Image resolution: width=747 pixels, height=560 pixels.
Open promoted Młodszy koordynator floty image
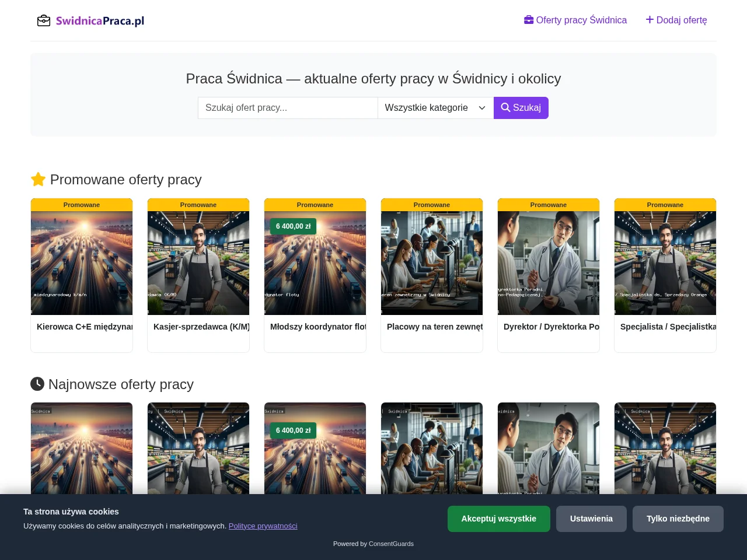[315, 263]
